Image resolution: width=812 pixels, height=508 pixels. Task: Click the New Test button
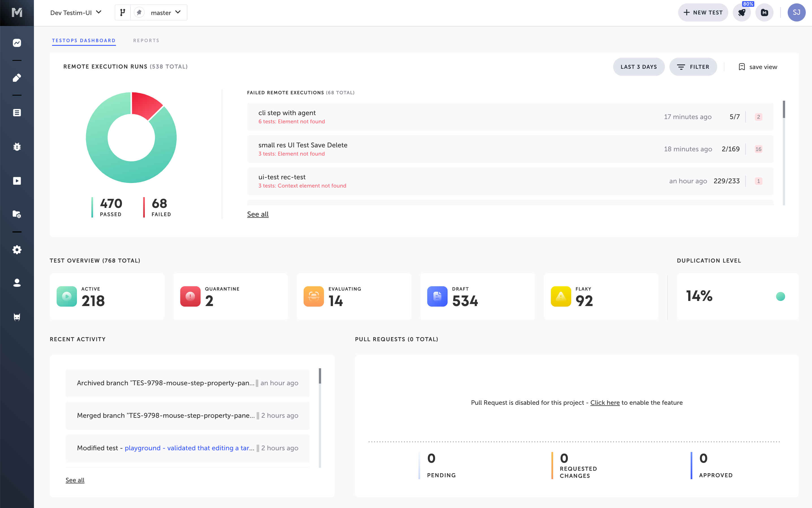click(703, 12)
